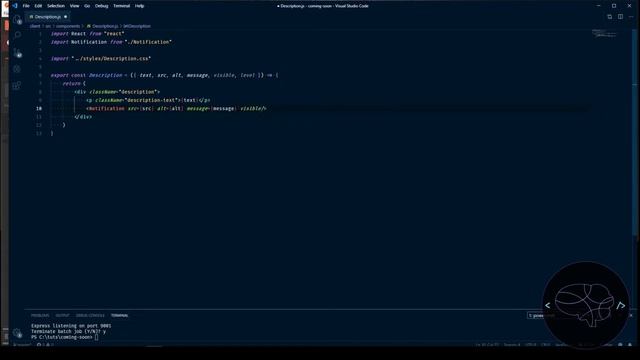Open the Explorer view in activity bar
Screen dimensions: 640x360
pos(17,19)
